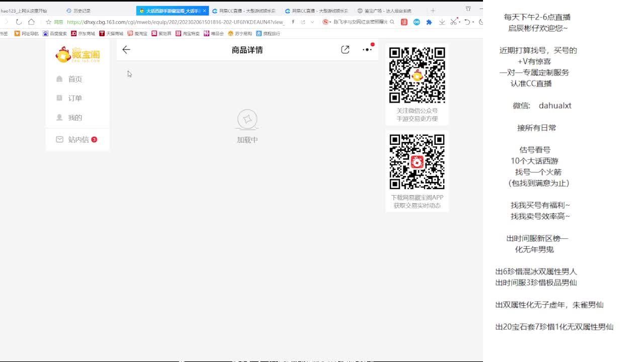The width and height of the screenshot is (644, 362).
Task: Click the address bar URL
Action: tap(176, 22)
